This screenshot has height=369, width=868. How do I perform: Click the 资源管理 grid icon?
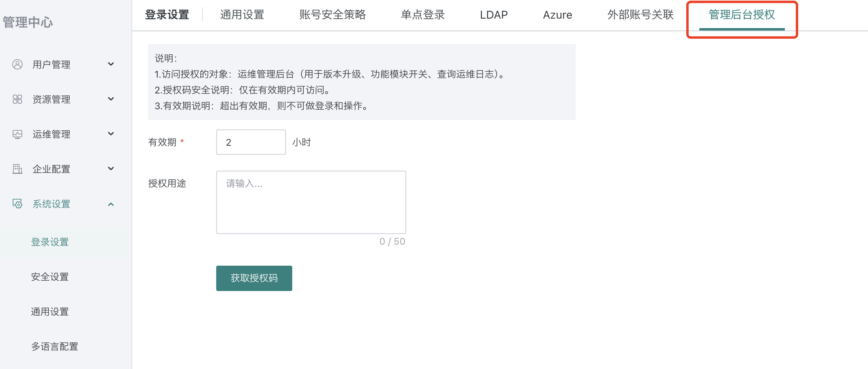(17, 99)
